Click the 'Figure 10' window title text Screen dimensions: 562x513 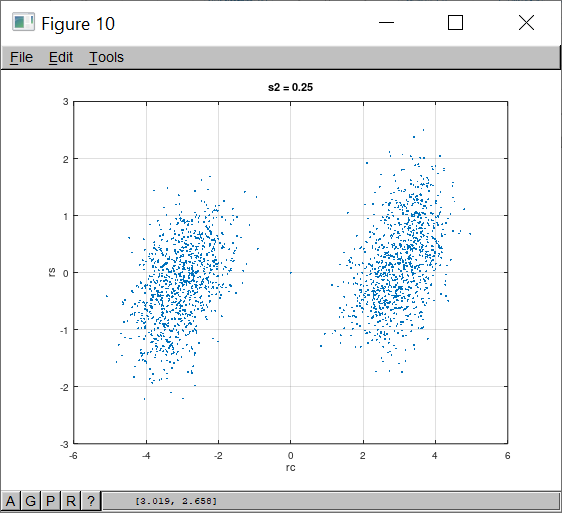(78, 24)
